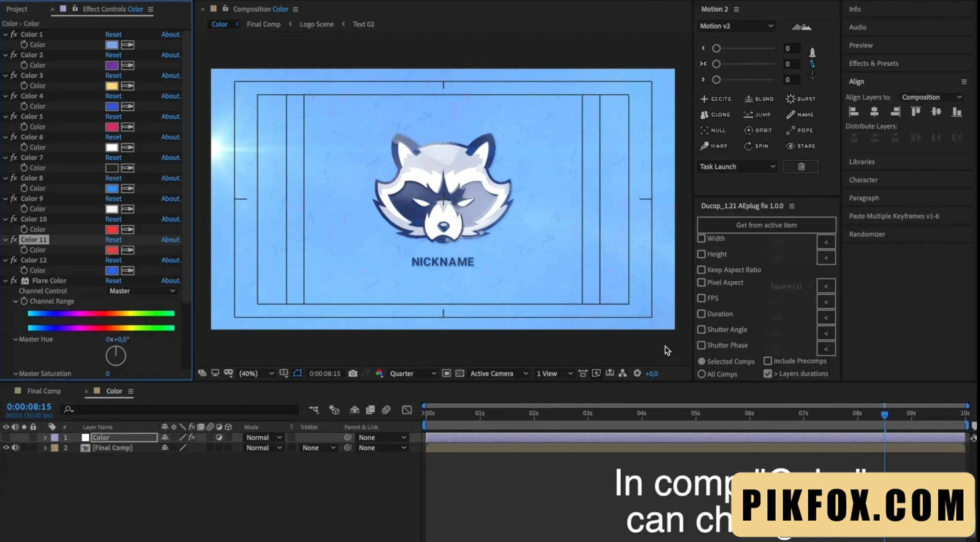Enable the Height checkbox

click(701, 254)
